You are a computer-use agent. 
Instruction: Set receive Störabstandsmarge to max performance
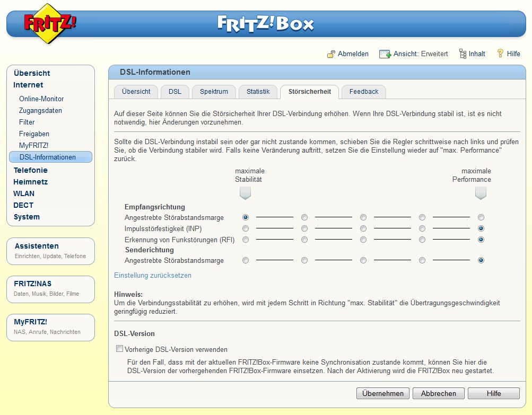(481, 217)
